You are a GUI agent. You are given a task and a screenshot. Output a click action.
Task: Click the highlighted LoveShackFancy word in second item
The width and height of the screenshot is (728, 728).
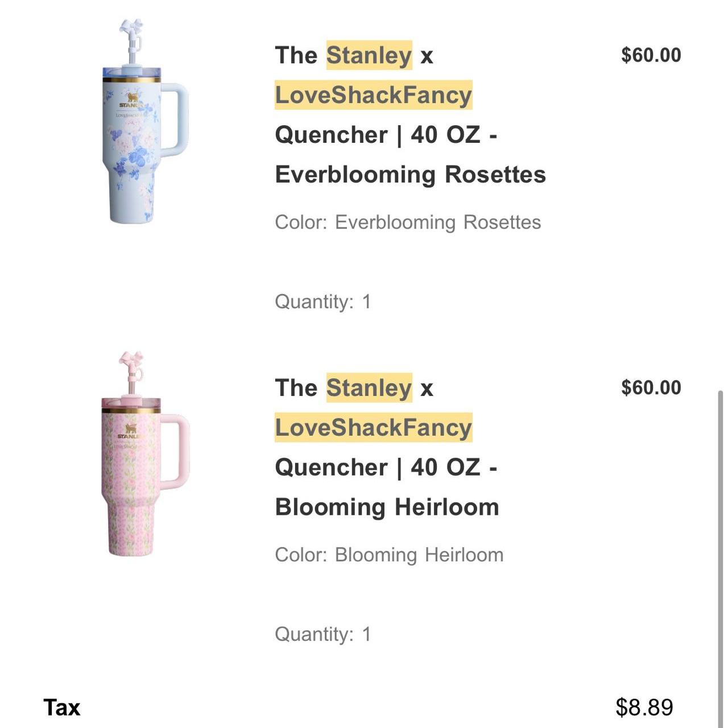[374, 428]
